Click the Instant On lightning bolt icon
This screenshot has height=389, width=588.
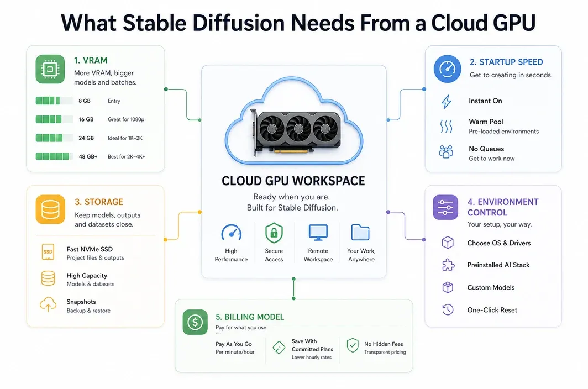[x=447, y=101]
